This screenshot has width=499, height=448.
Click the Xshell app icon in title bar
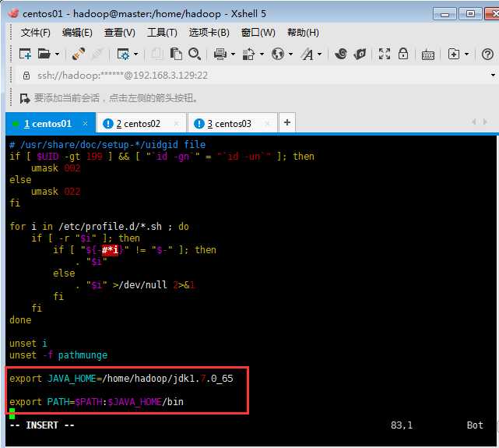click(13, 13)
